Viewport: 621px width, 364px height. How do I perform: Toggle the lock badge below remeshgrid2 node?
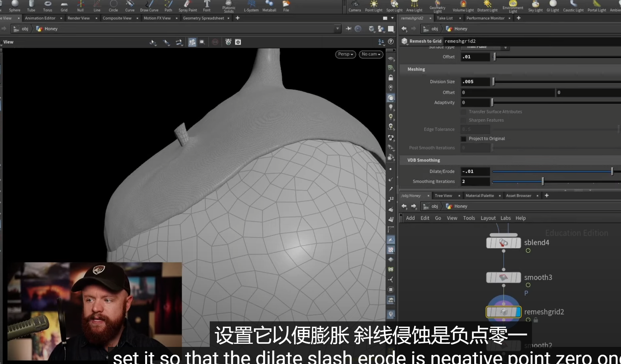536,320
